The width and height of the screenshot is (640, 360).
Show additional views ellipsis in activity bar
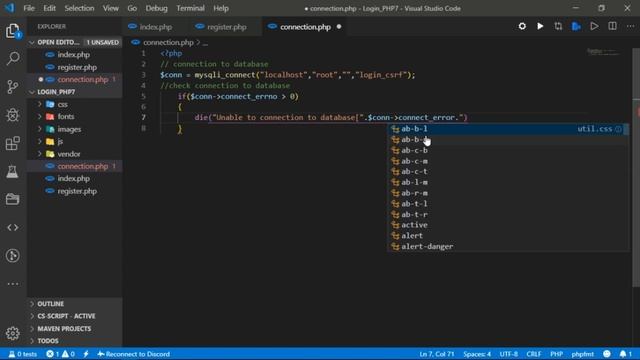coord(13,284)
